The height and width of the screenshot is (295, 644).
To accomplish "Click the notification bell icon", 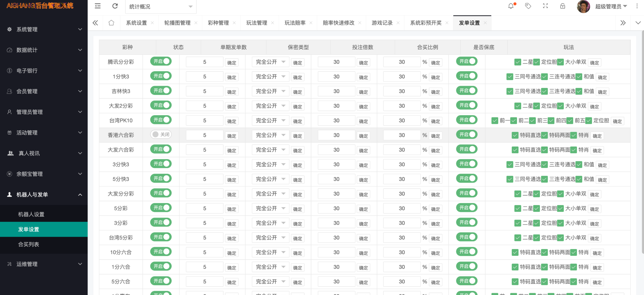I will click(511, 6).
